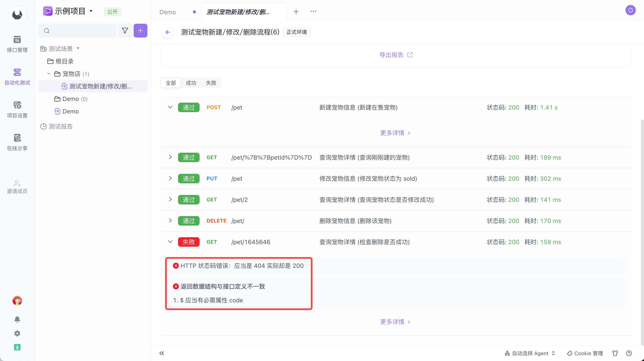This screenshot has width=644, height=361.
Task: Open 测试报告 in the tree
Action: click(61, 126)
